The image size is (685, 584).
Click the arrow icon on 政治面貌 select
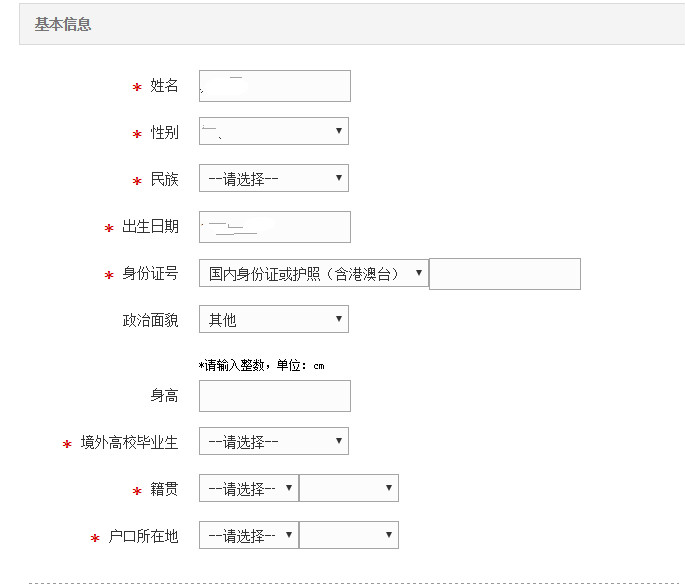[x=339, y=319]
